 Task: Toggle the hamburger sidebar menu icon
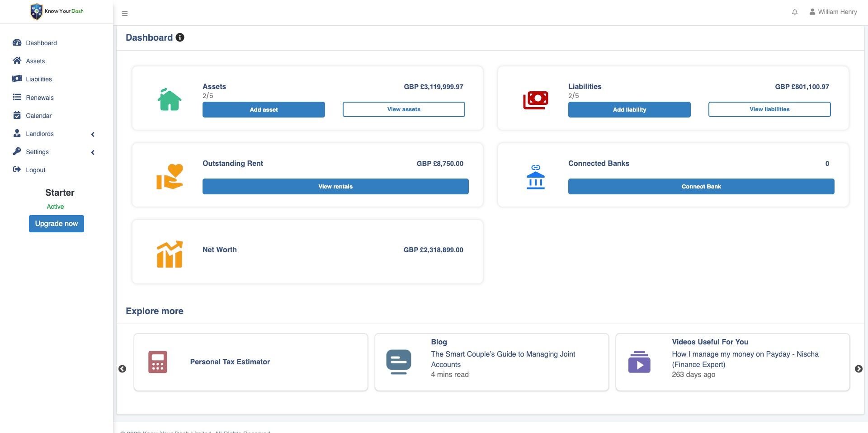point(125,14)
